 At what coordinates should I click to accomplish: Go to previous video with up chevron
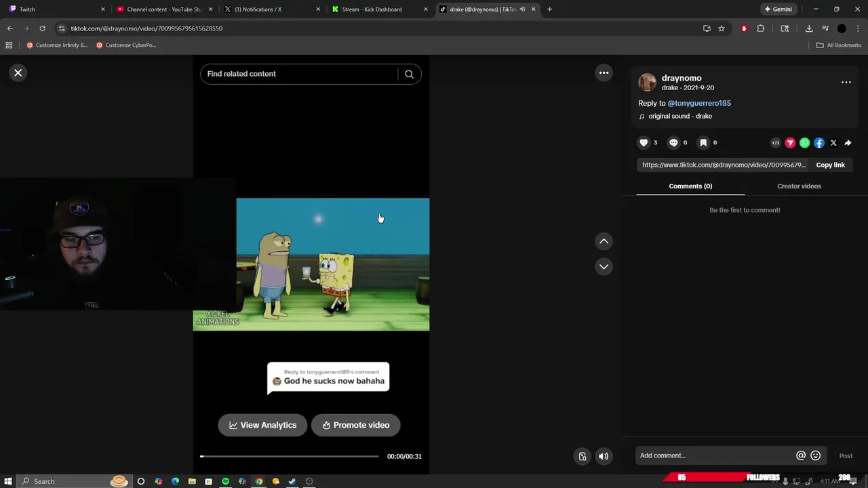[x=604, y=241]
